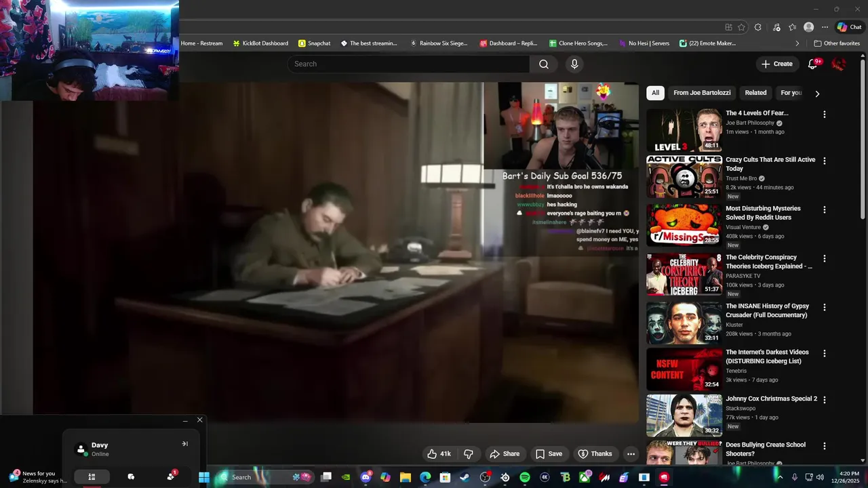Click the YouTube search magnifier button
Image resolution: width=868 pixels, height=488 pixels.
(x=544, y=64)
